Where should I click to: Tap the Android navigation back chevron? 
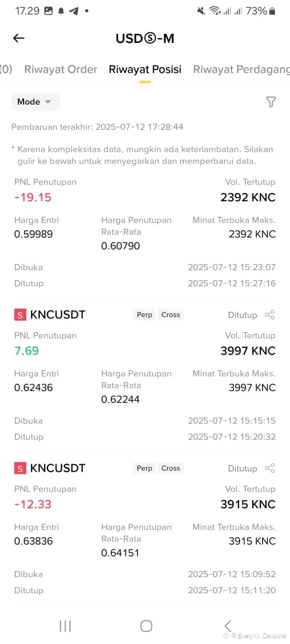click(228, 626)
